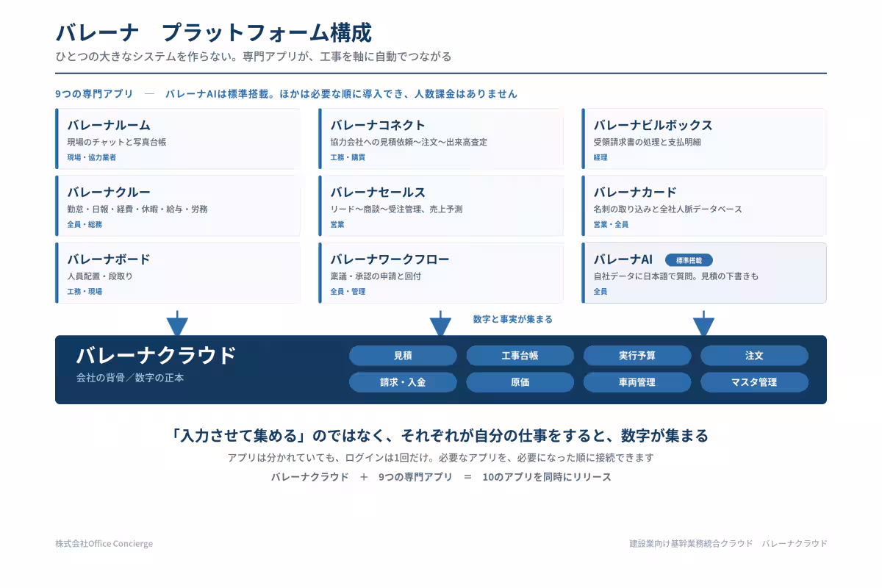The width and height of the screenshot is (882, 588).
Task: Select the 請求・入金 pill
Action: (403, 382)
